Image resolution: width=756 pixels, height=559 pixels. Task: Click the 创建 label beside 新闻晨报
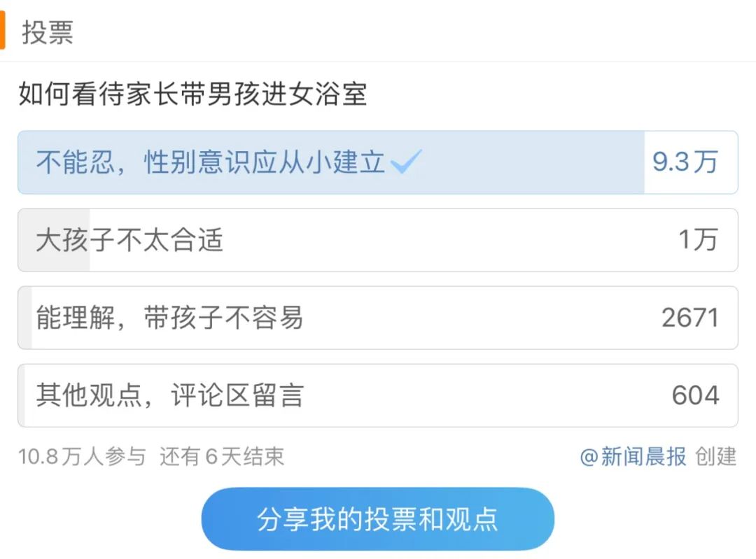[x=715, y=457]
